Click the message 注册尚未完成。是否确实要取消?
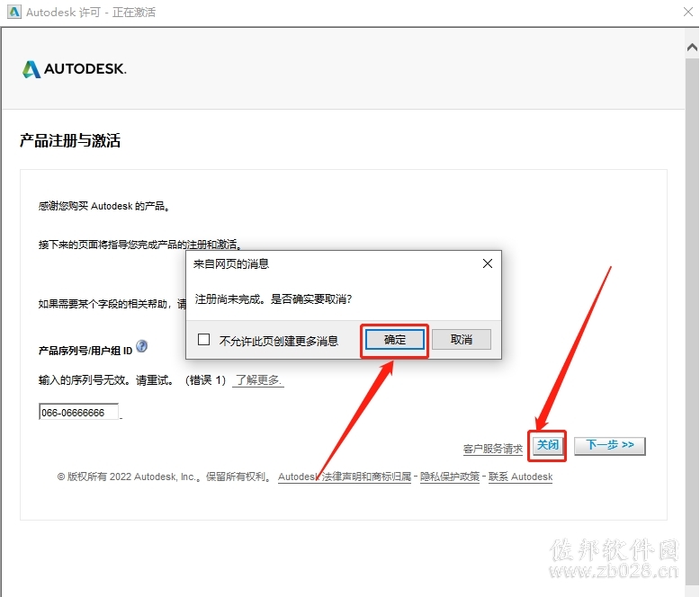 tap(274, 298)
